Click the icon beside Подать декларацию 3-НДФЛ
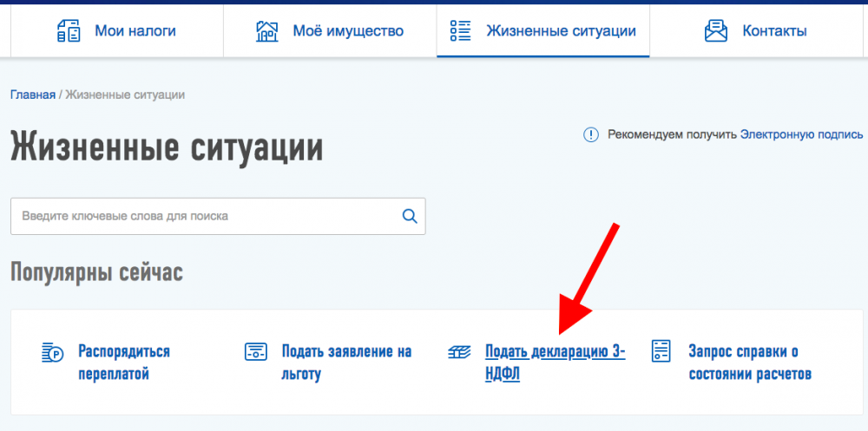Screen dimensions: 868x431 point(459,351)
